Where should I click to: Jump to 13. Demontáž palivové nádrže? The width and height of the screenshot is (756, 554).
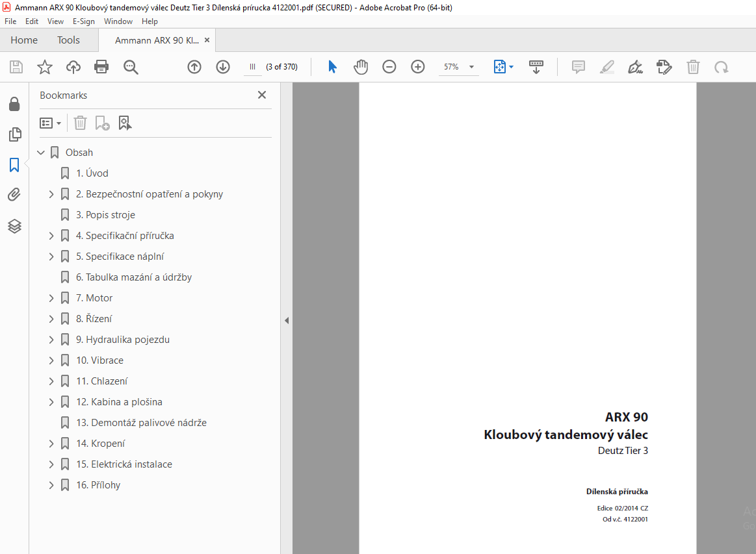pyautogui.click(x=141, y=423)
